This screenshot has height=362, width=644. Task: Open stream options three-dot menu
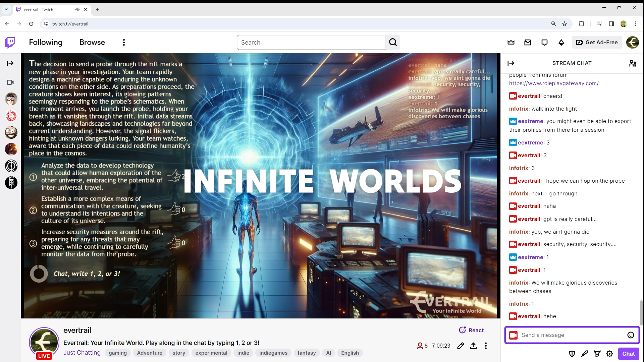[486, 346]
